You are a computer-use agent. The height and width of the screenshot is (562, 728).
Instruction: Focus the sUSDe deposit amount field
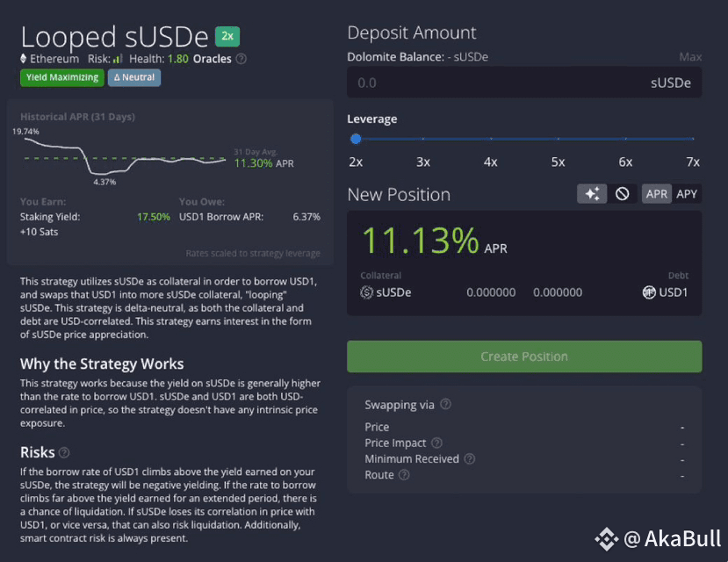524,83
